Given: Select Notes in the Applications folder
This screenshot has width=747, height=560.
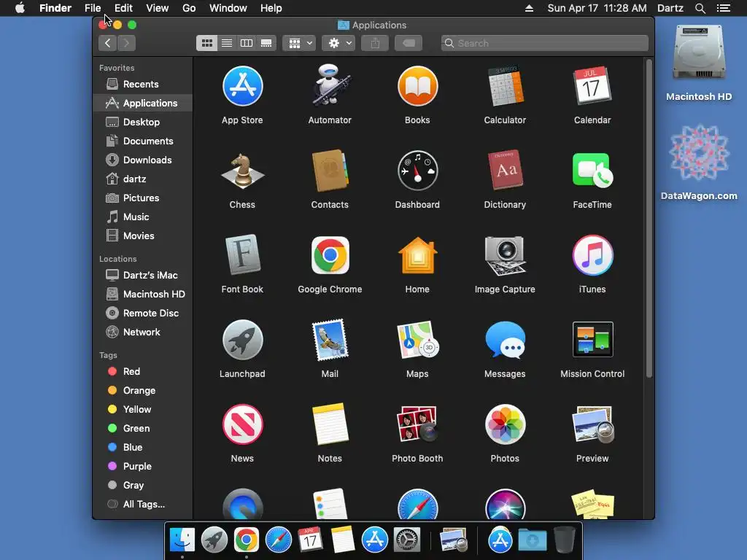Looking at the screenshot, I should 330,424.
